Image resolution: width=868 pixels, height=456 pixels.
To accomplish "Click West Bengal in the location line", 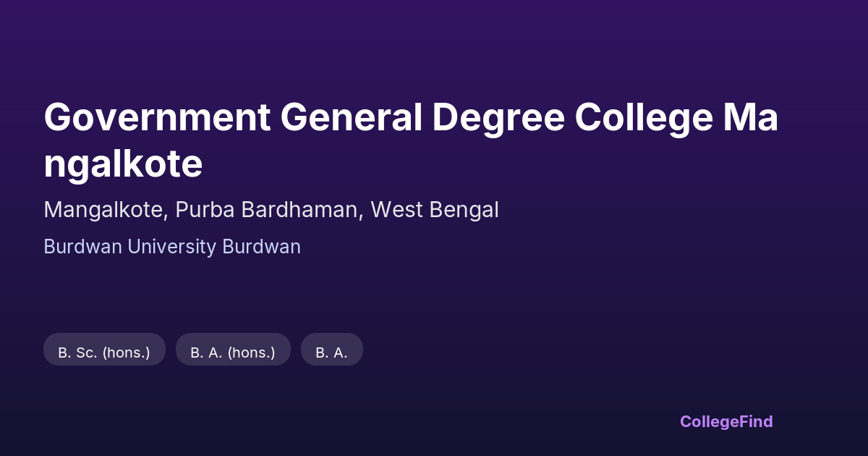I will click(x=435, y=210).
